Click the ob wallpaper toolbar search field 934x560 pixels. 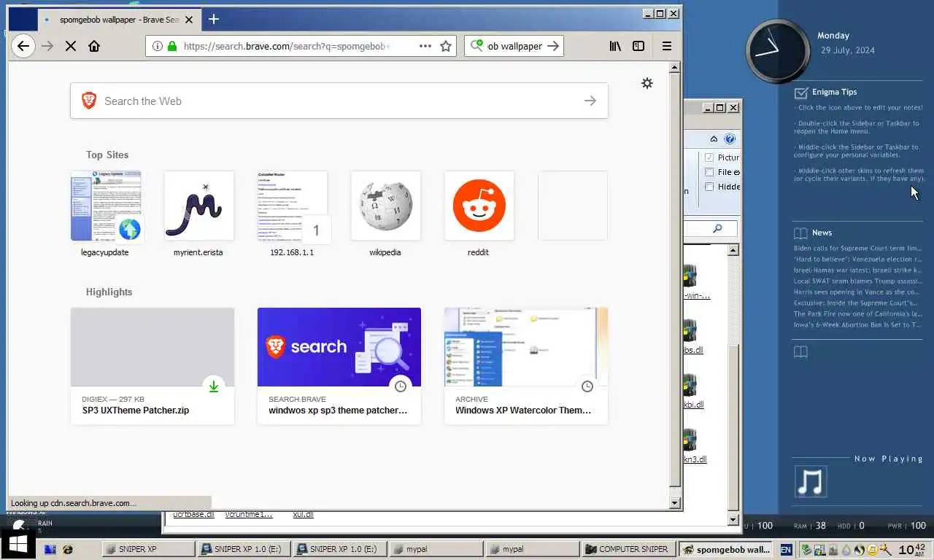pyautogui.click(x=515, y=46)
